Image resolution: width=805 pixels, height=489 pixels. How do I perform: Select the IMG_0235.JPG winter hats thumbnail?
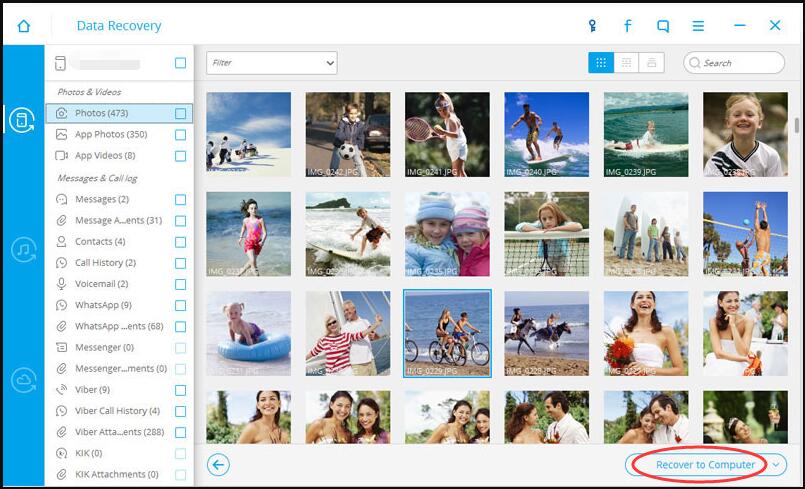[x=447, y=234]
